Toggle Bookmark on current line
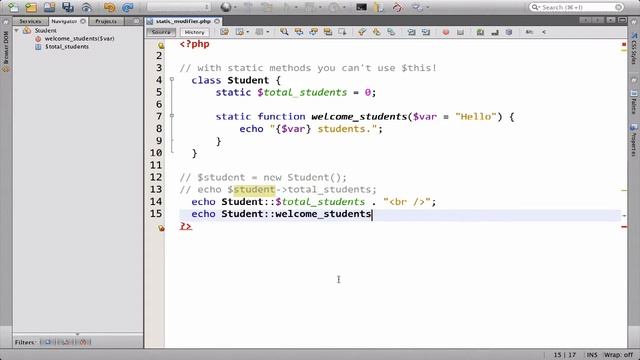 391,32
